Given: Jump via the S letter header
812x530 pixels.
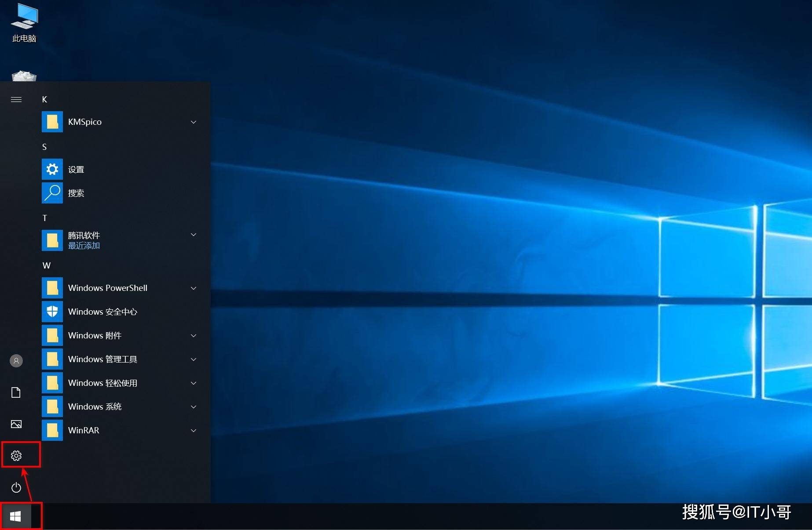Looking at the screenshot, I should pyautogui.click(x=44, y=147).
